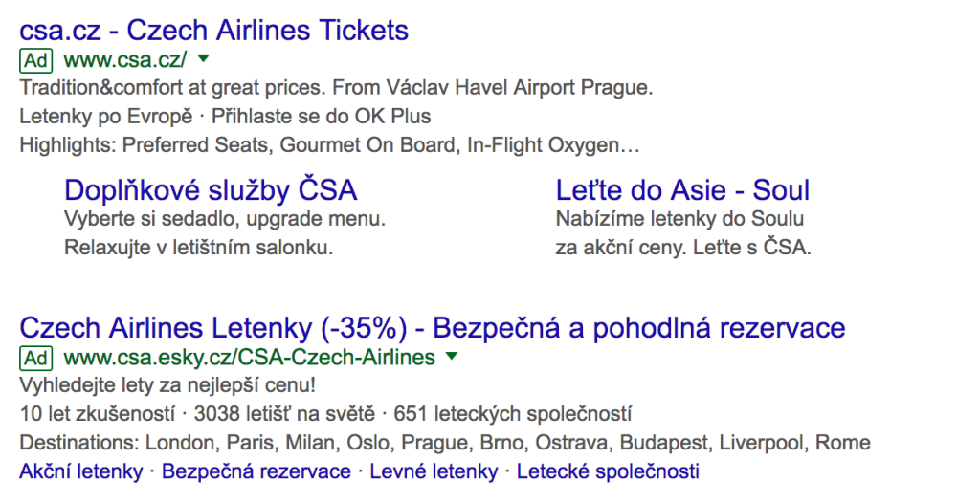This screenshot has height=504, width=980.
Task: Open the Czech Airlines Letenky (-35%) headline
Action: coord(433,328)
